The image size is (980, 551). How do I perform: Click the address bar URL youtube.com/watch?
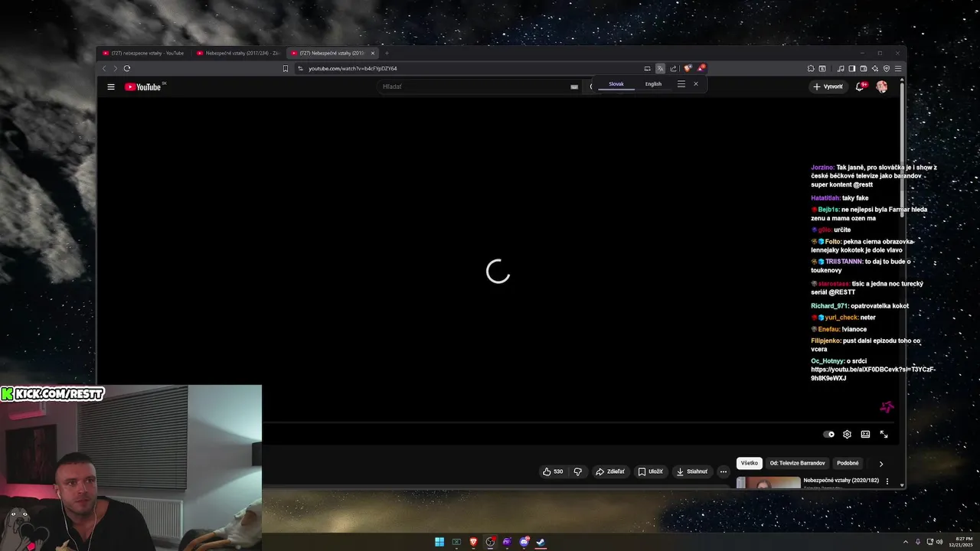(x=353, y=68)
